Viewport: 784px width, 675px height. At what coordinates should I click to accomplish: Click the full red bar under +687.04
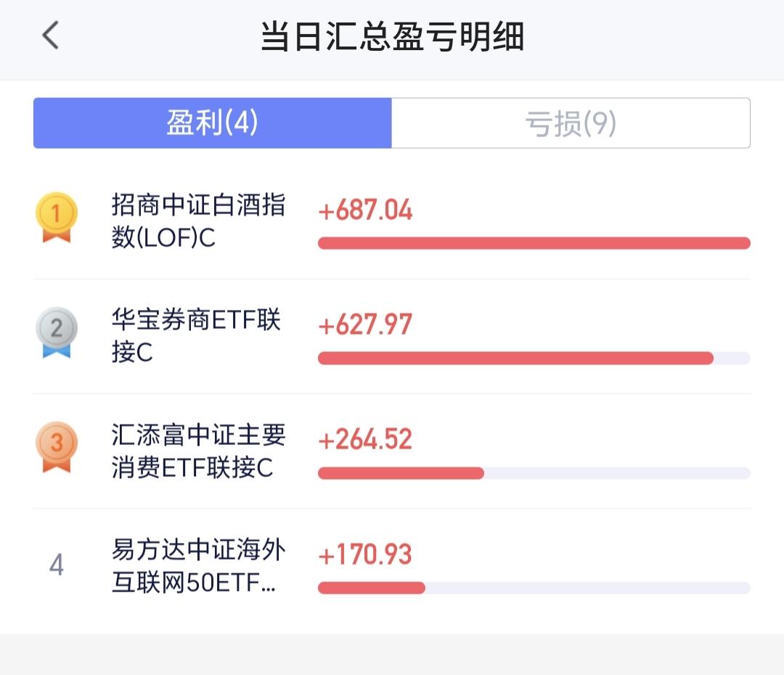click(534, 243)
